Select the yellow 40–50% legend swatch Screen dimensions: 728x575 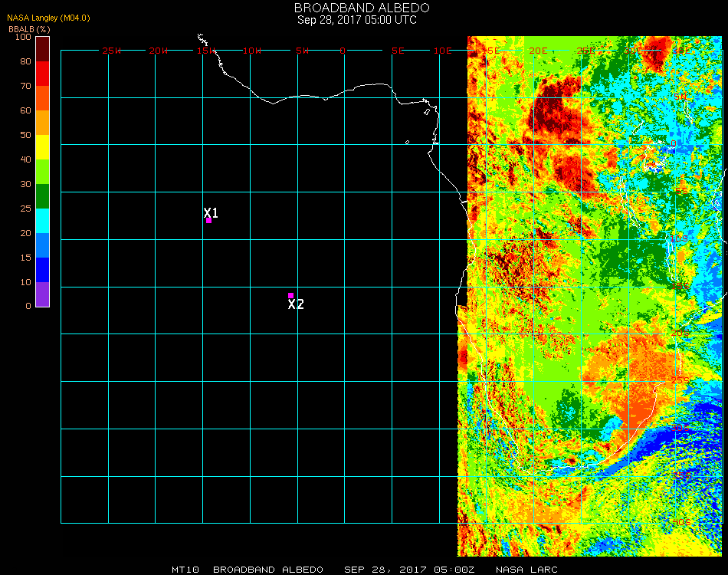click(43, 147)
